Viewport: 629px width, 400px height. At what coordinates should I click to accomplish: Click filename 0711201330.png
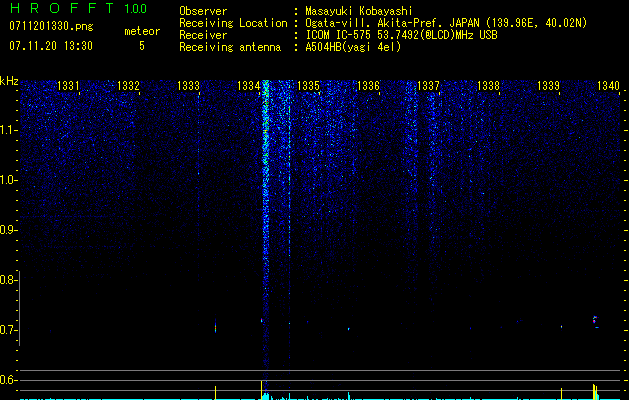pos(51,26)
